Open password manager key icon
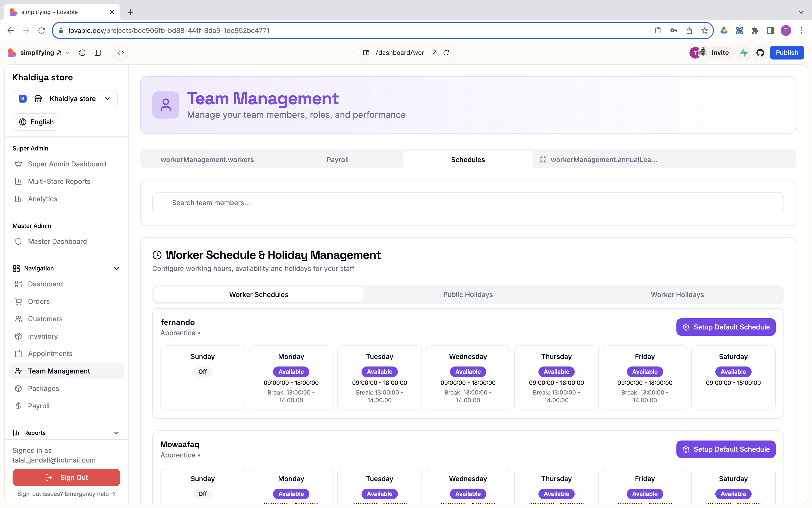812x508 pixels. [x=674, y=30]
